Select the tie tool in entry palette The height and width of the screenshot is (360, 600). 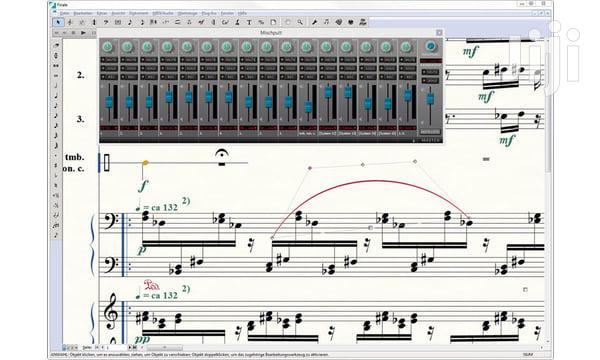point(56,215)
